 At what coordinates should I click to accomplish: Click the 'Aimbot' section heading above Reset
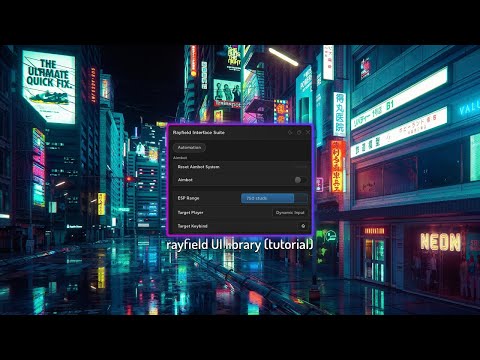point(180,158)
